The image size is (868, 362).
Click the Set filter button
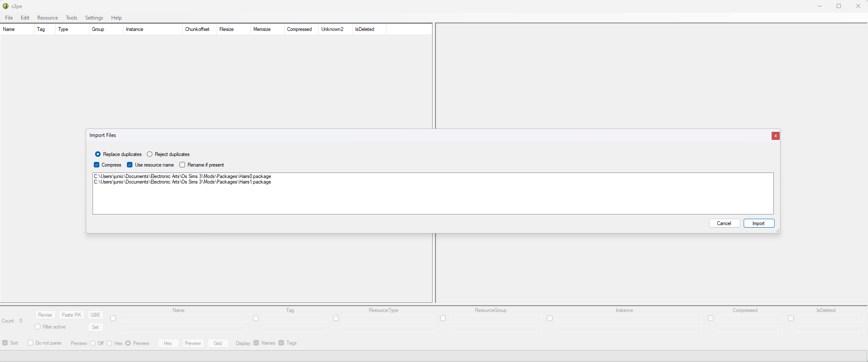click(96, 327)
